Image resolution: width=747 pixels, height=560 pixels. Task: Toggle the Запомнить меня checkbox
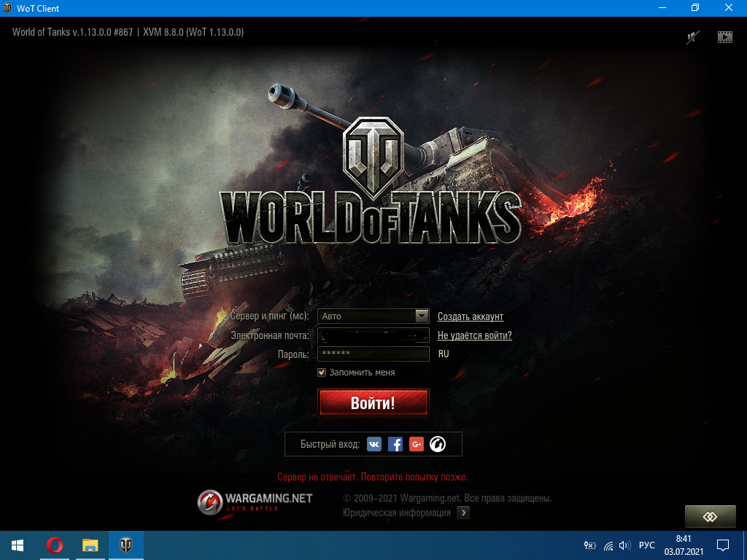pos(322,373)
